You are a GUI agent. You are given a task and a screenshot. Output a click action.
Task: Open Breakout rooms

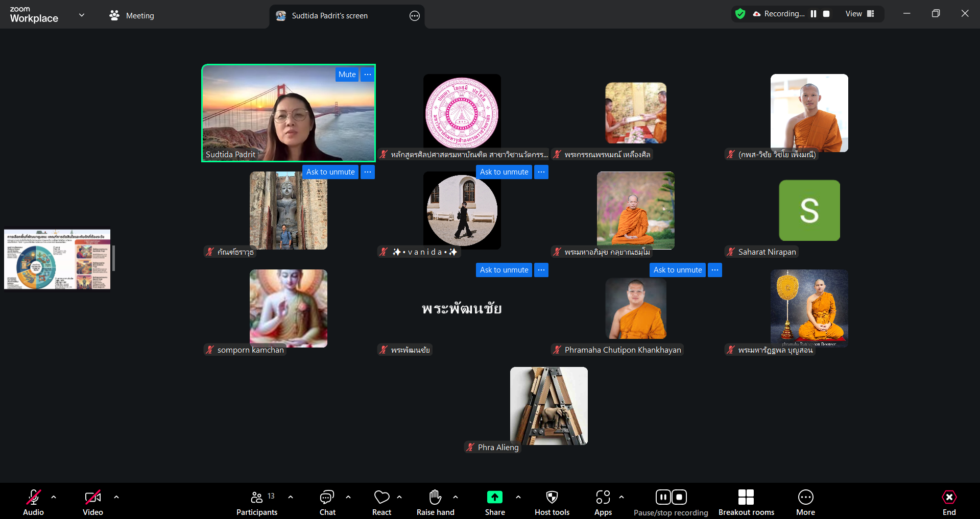(746, 503)
